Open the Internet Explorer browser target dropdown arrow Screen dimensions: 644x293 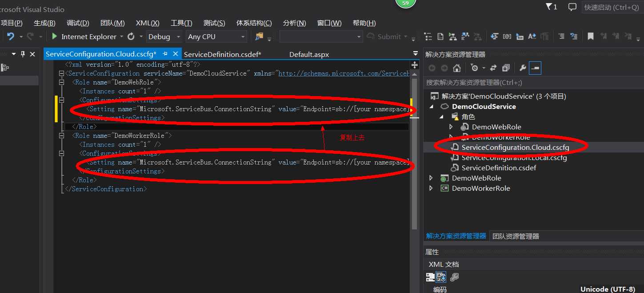(122, 36)
